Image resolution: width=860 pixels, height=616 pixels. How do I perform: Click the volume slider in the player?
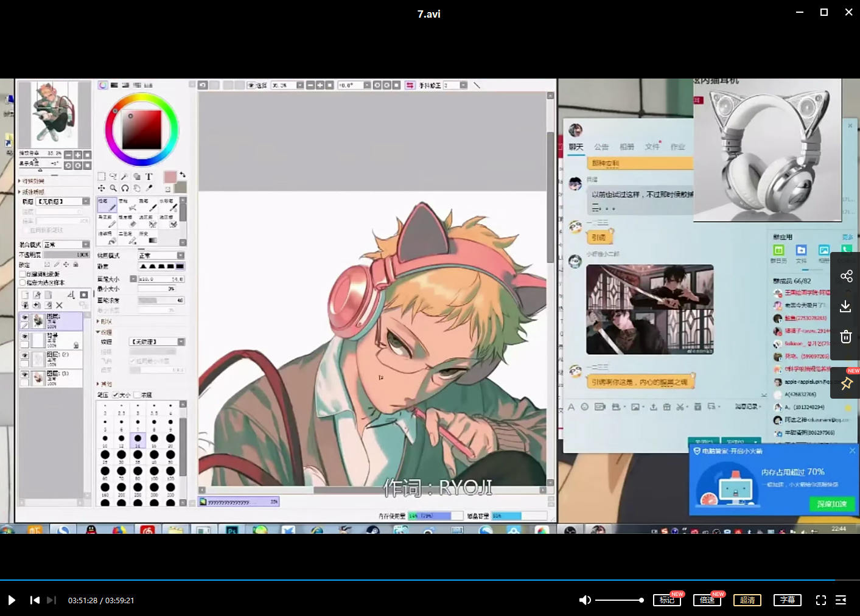pyautogui.click(x=619, y=600)
